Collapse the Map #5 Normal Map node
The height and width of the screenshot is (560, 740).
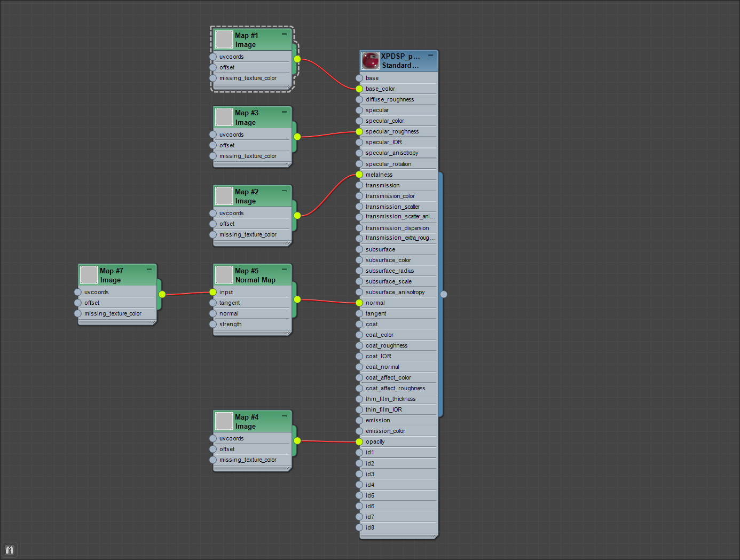point(284,269)
